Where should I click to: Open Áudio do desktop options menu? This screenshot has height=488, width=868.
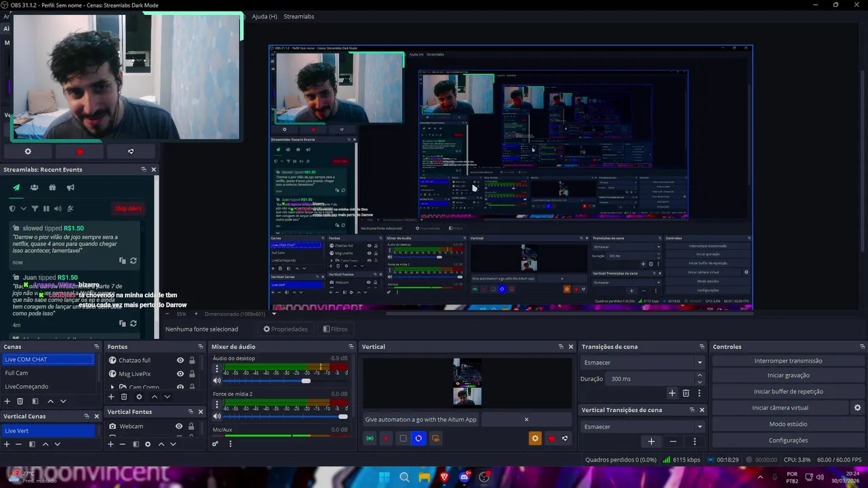(217, 369)
